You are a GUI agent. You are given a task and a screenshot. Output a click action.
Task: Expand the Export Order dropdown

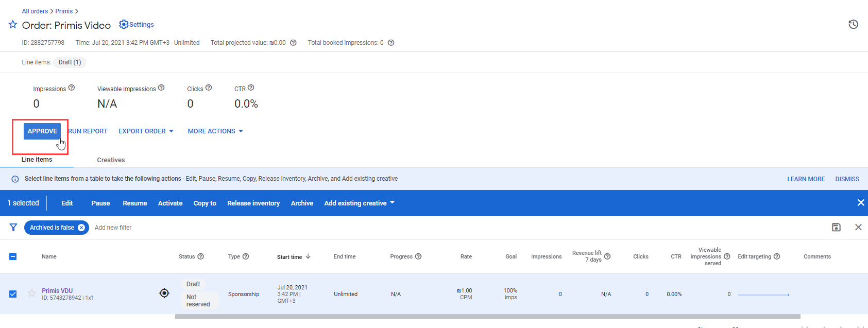point(146,131)
